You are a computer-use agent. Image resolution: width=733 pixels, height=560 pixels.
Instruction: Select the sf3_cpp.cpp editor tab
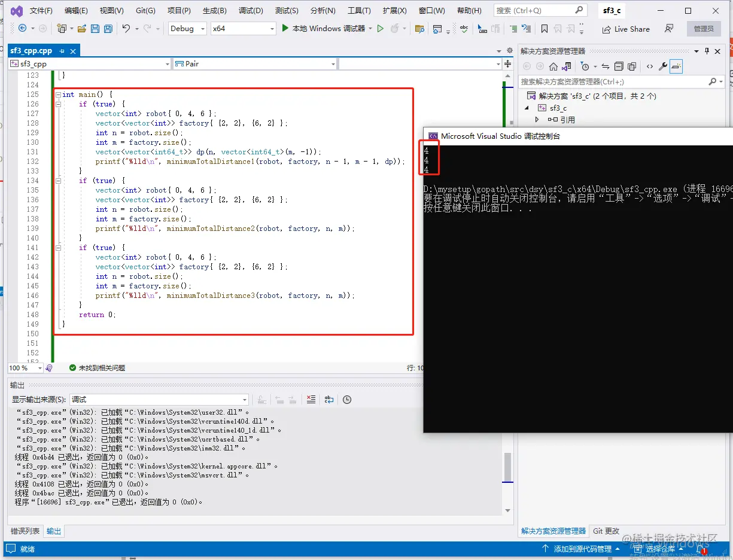point(31,51)
